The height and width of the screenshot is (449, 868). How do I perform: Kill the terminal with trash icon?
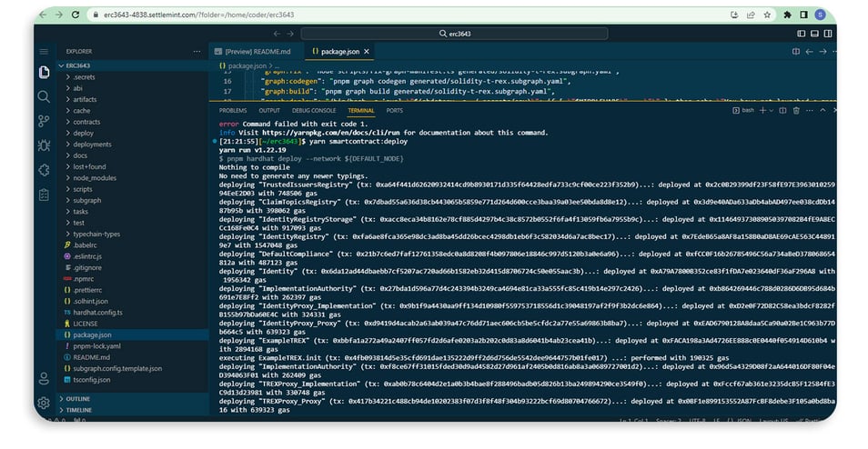pyautogui.click(x=796, y=111)
